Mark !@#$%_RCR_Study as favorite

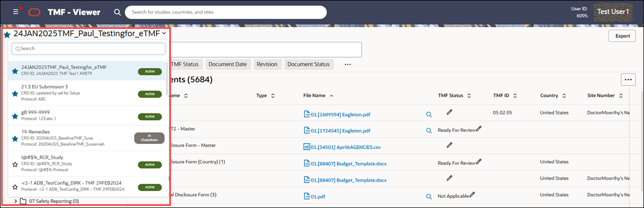pos(14,165)
